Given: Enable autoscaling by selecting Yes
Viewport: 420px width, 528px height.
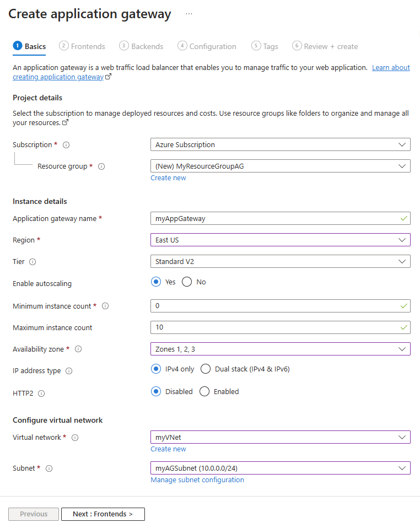Looking at the screenshot, I should click(x=156, y=282).
